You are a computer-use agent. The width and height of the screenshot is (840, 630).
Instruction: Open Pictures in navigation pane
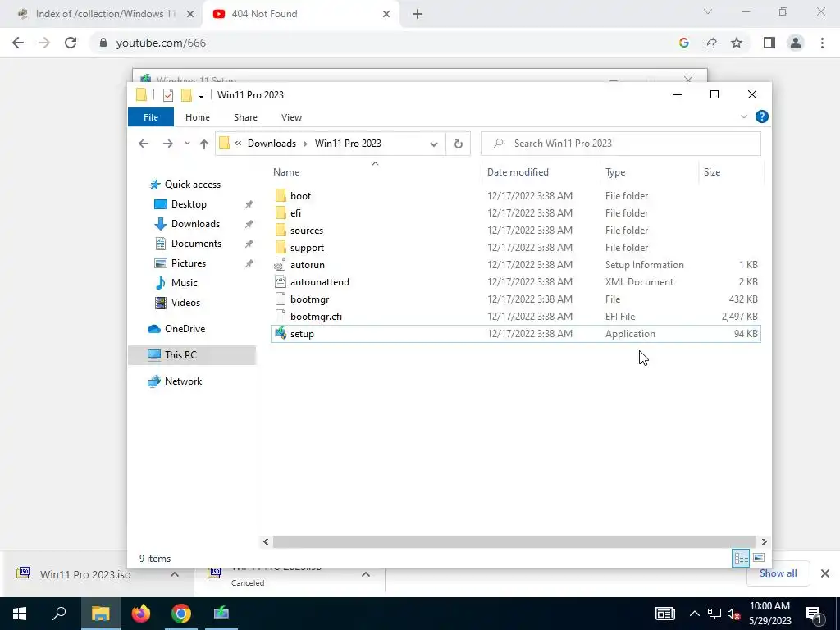[x=188, y=263]
